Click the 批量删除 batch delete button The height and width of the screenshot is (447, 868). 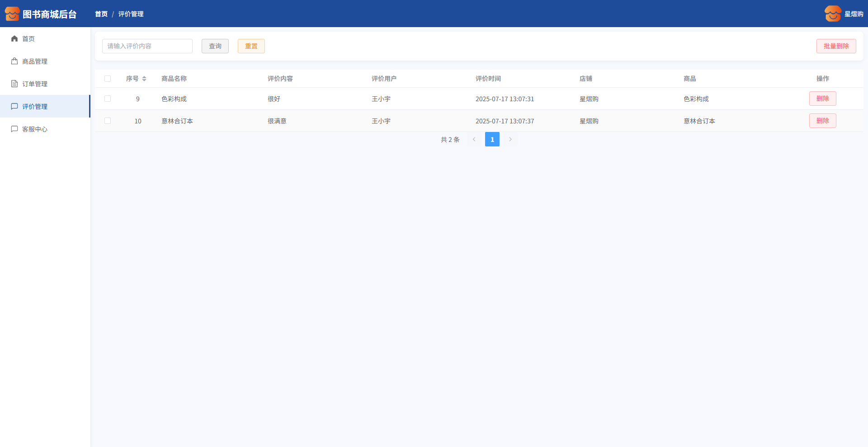[836, 46]
